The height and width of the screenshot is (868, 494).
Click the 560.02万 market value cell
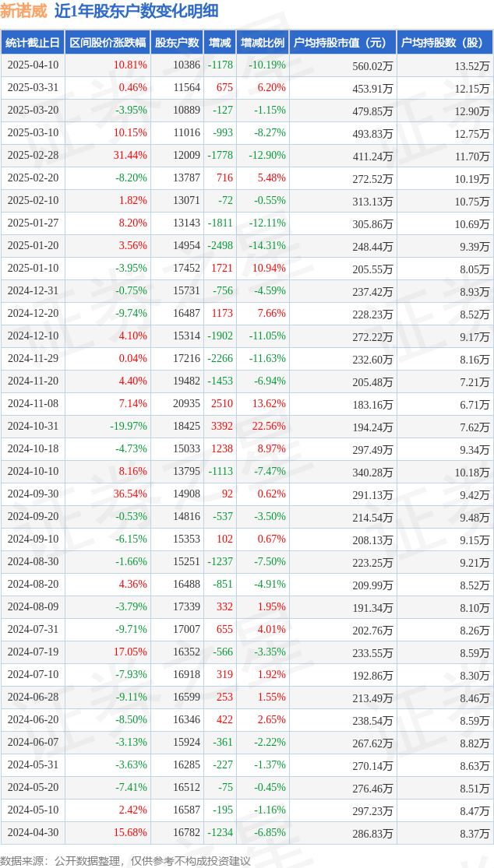pyautogui.click(x=372, y=65)
